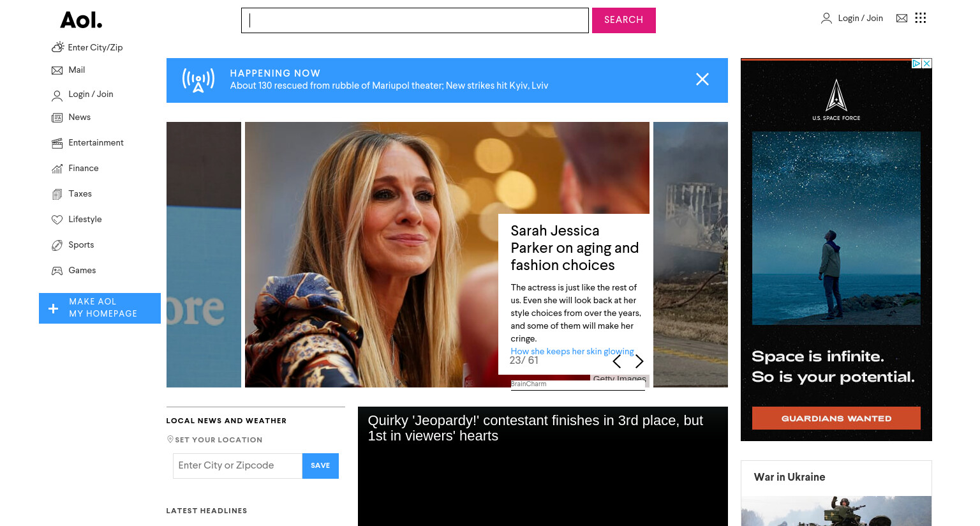Open the Taxes section link
The height and width of the screenshot is (526, 980).
click(x=80, y=194)
